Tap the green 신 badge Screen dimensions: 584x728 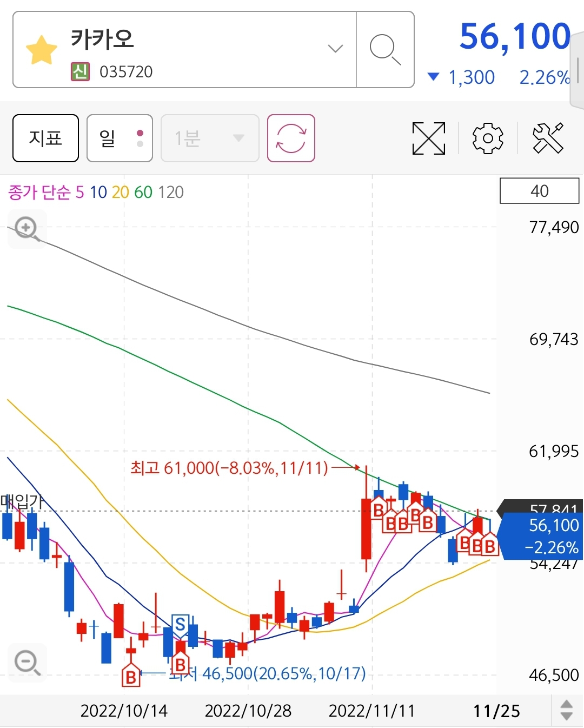pos(80,71)
